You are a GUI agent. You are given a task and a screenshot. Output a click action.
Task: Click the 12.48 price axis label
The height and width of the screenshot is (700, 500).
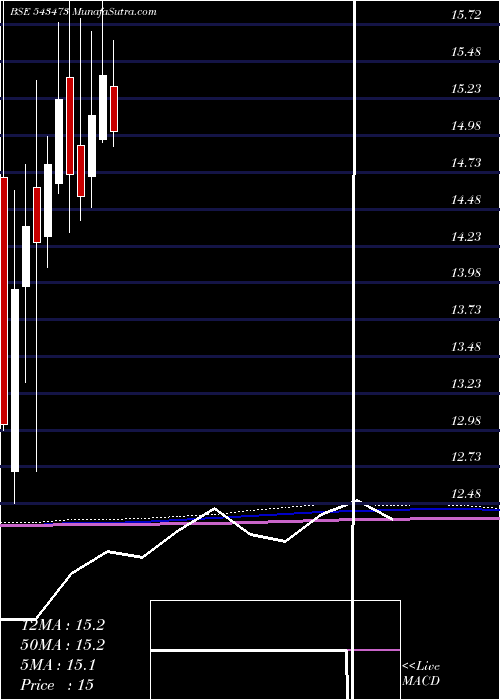pyautogui.click(x=466, y=494)
